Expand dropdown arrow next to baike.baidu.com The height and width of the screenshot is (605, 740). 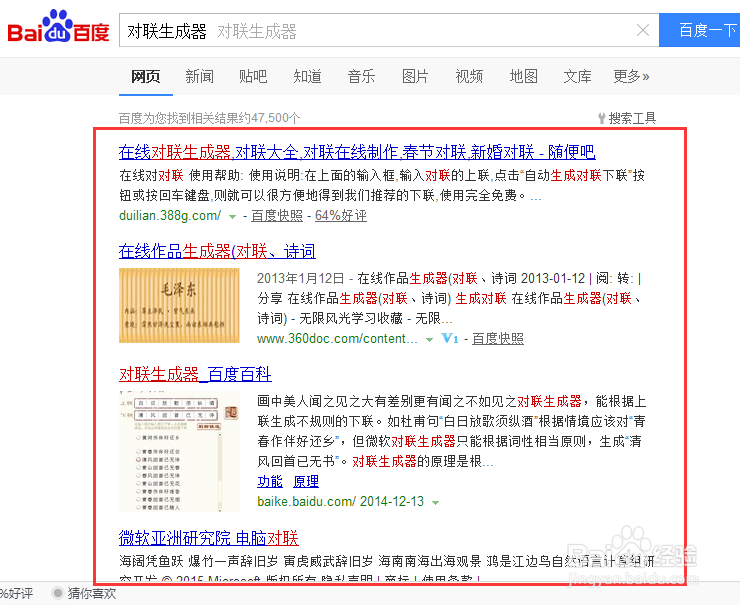(x=436, y=503)
